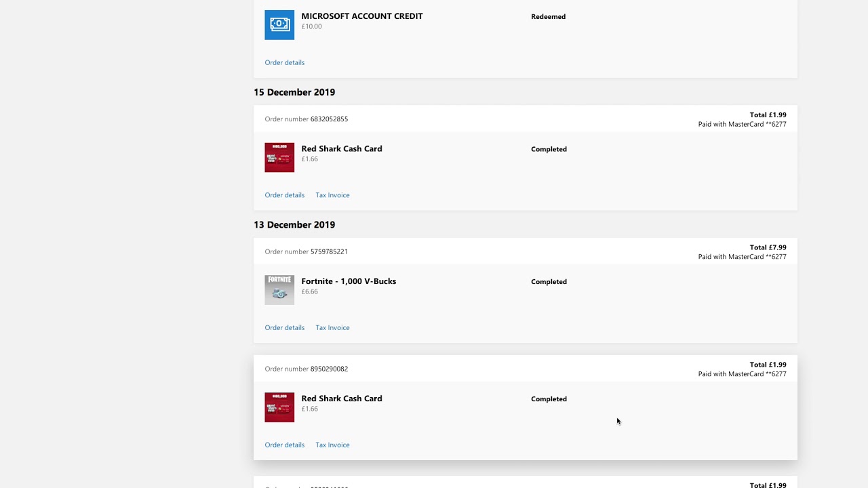
Task: Click Red Shark Cash Card title under 15 December
Action: point(342,149)
